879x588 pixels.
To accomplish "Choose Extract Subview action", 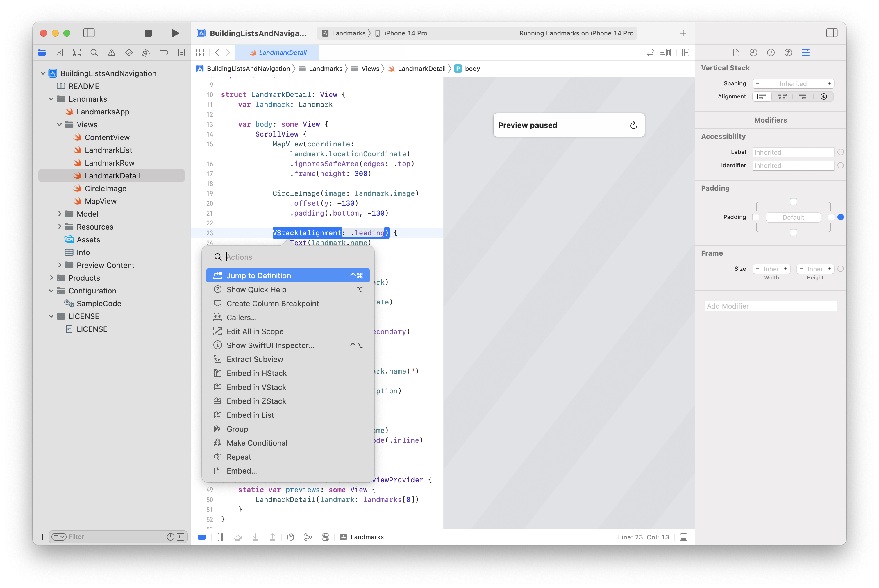I will 288,359.
